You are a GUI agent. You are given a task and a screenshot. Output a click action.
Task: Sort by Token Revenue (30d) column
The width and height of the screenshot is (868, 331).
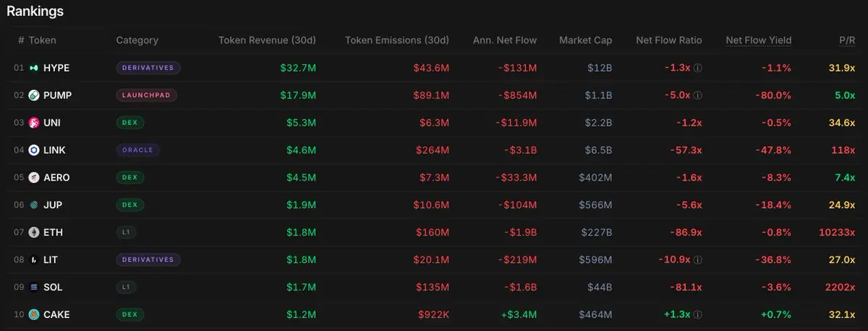(x=267, y=40)
